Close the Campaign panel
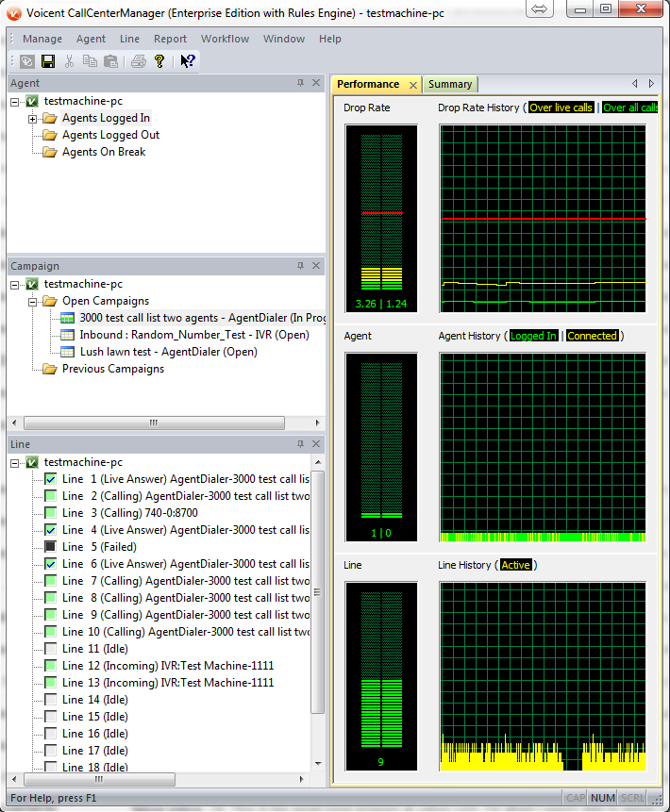 coord(316,266)
